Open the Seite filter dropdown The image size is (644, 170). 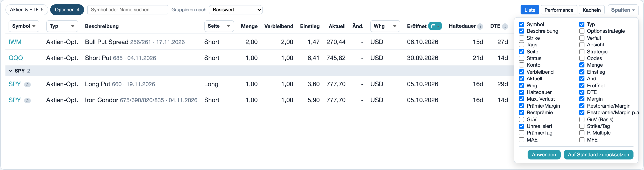tap(219, 26)
